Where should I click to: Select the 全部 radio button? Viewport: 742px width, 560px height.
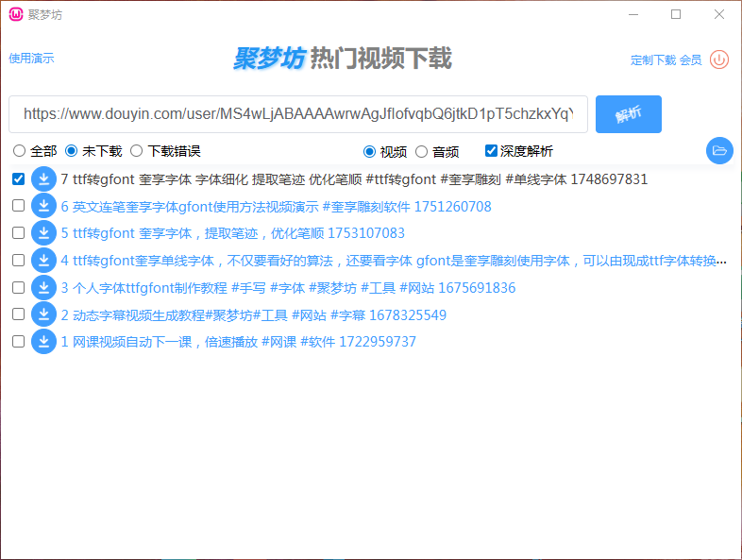[x=20, y=151]
